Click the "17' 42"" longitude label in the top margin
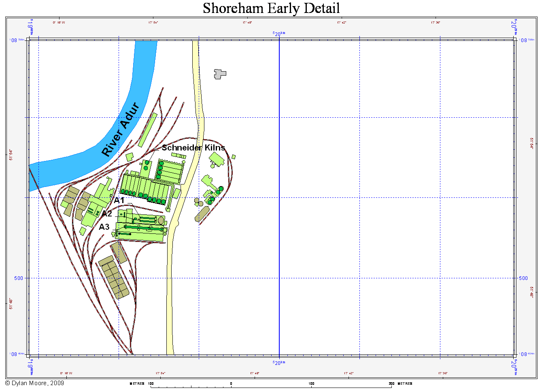The width and height of the screenshot is (544, 392). click(342, 23)
